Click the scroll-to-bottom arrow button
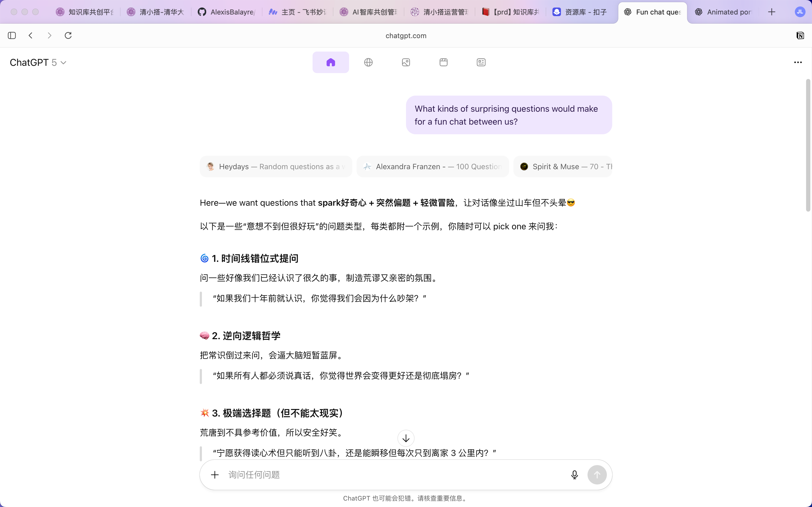This screenshot has width=812, height=507. 406,438
